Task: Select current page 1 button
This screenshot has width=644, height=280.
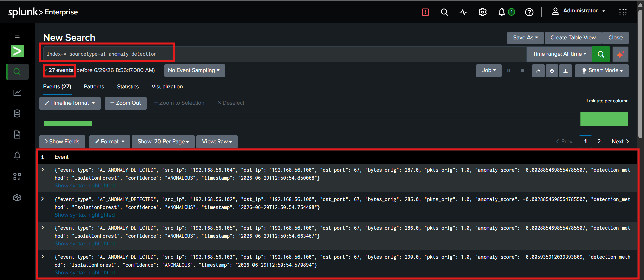Action: click(585, 142)
